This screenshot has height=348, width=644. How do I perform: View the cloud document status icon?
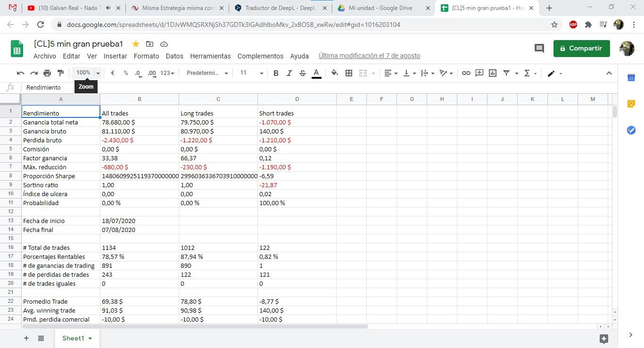pyautogui.click(x=164, y=44)
